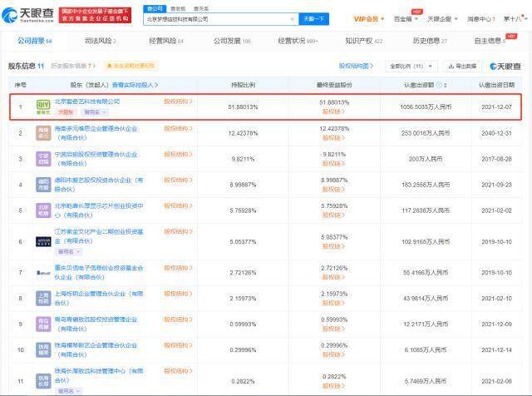This screenshot has height=396, width=532.
Task: Expand 曾用名 dropdown in row 1
Action: pyautogui.click(x=95, y=111)
